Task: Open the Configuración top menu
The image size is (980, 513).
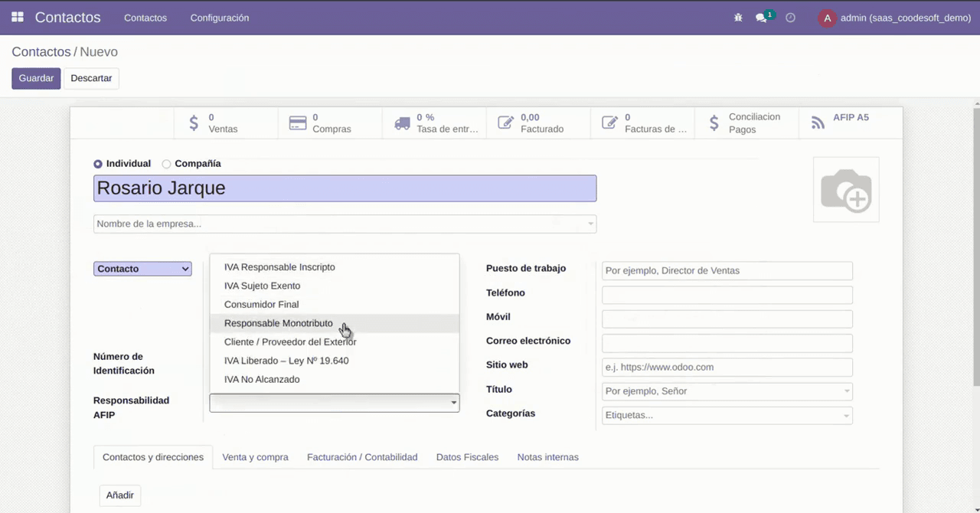Action: click(x=220, y=18)
